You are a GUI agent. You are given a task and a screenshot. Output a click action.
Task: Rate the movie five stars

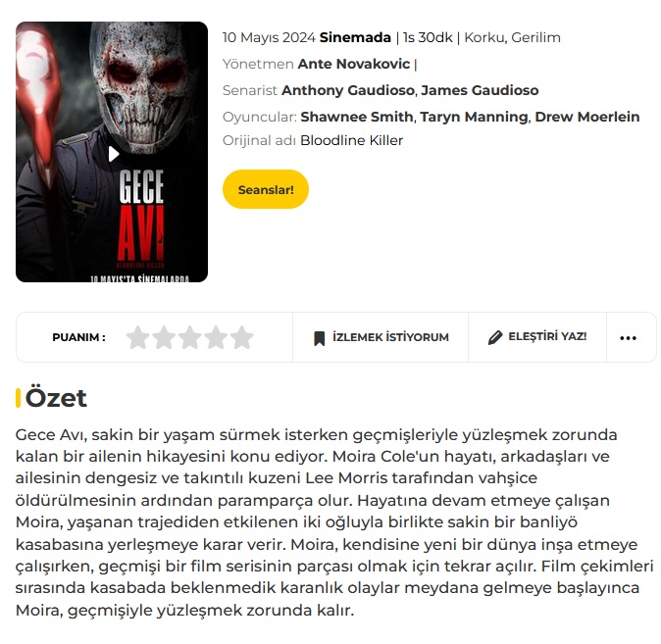(x=242, y=337)
